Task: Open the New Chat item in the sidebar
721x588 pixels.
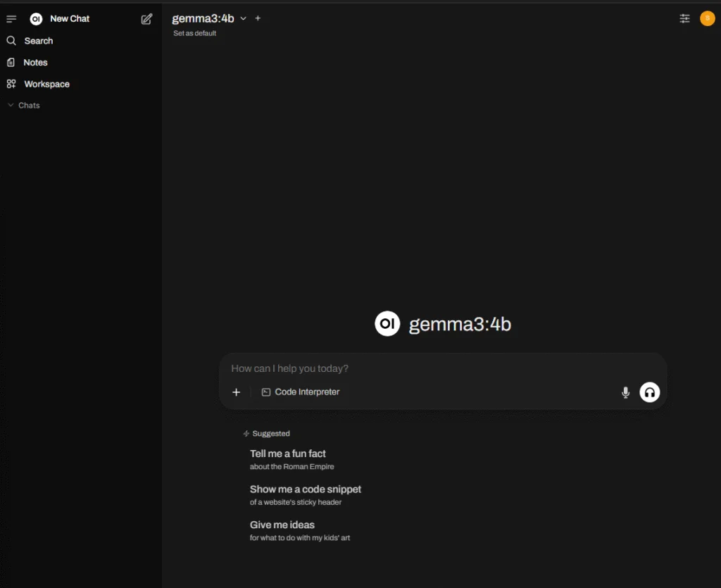Action: point(70,19)
